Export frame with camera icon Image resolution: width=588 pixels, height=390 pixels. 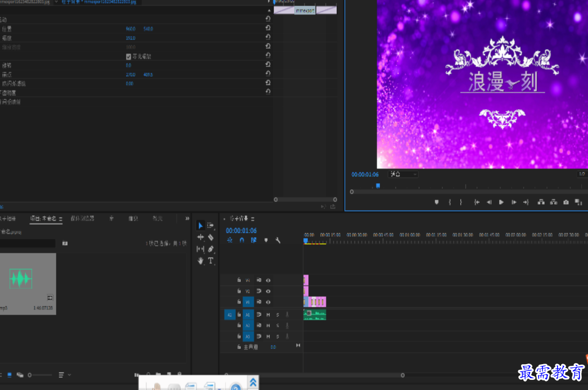point(566,202)
